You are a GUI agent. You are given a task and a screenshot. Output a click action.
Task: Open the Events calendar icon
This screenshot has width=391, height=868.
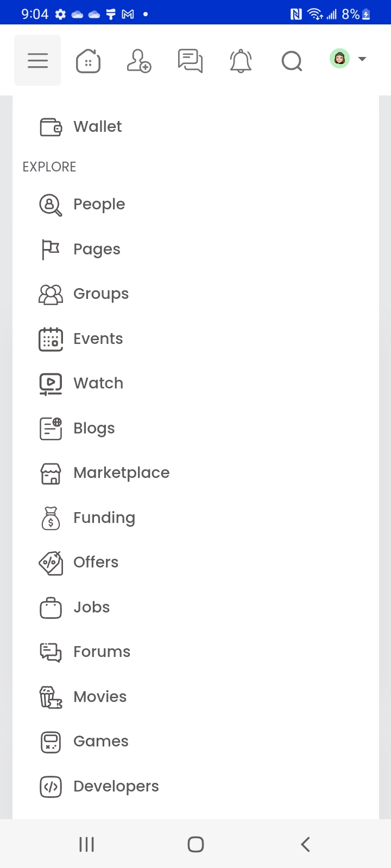pos(51,339)
